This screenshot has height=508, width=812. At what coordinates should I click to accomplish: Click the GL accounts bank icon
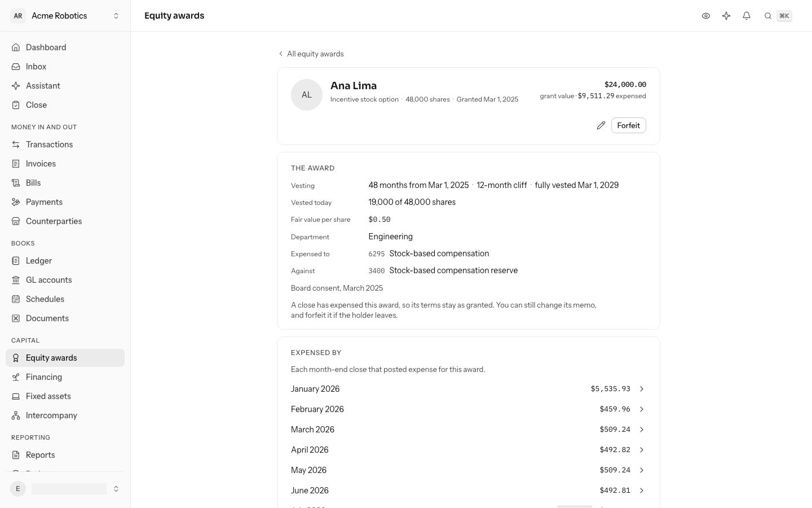coord(16,280)
